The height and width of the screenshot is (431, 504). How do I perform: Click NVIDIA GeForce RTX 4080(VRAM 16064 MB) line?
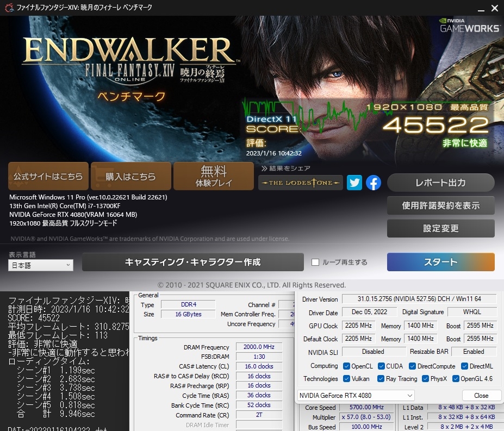click(x=73, y=214)
